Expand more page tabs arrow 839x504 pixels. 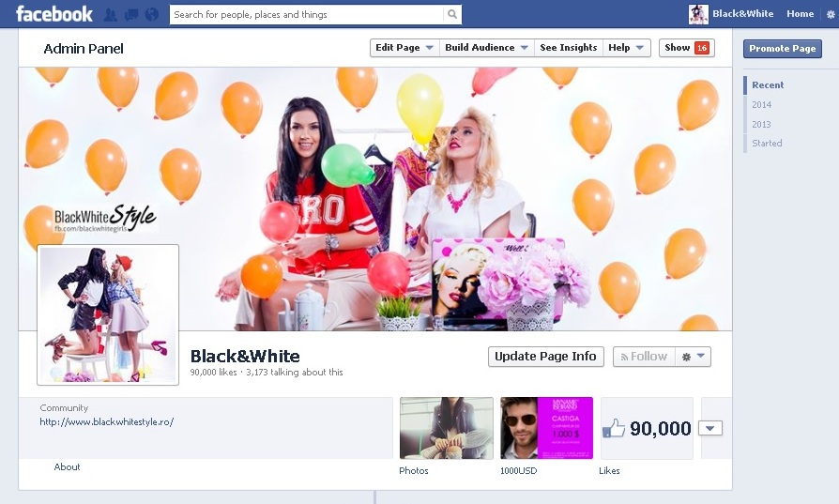point(710,428)
